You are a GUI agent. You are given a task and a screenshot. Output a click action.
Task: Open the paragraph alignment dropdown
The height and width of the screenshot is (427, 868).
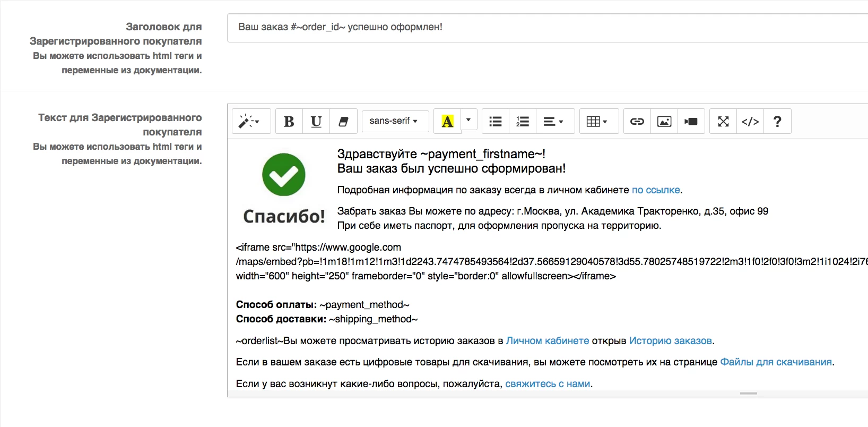(x=553, y=122)
